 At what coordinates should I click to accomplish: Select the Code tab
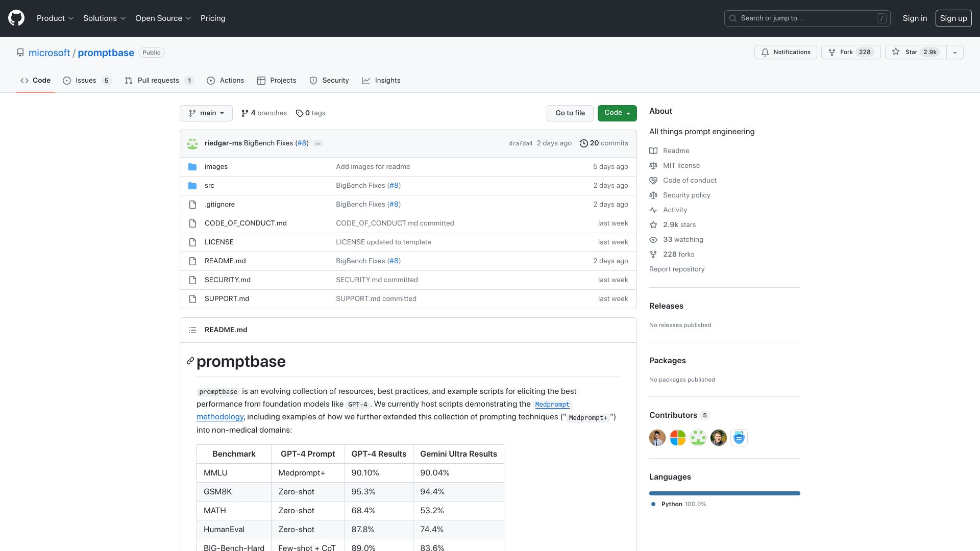[35, 81]
